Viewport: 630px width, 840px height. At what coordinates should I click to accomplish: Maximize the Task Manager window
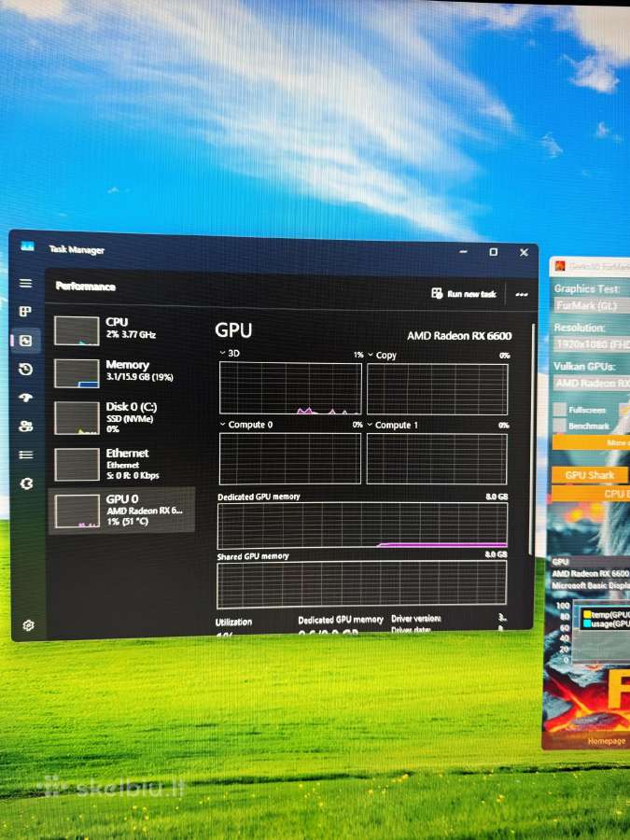(x=494, y=252)
